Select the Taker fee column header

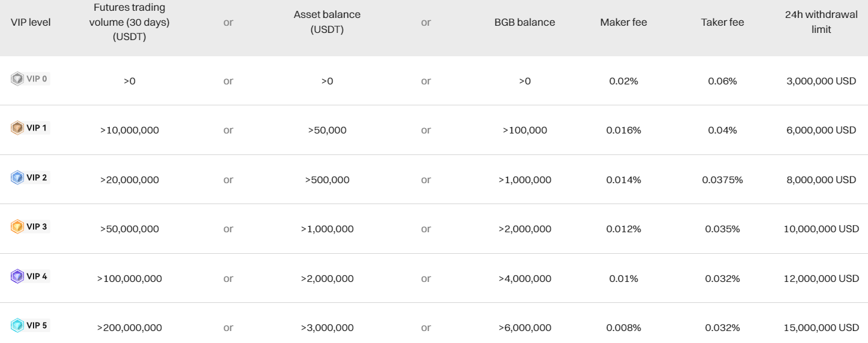tap(722, 22)
